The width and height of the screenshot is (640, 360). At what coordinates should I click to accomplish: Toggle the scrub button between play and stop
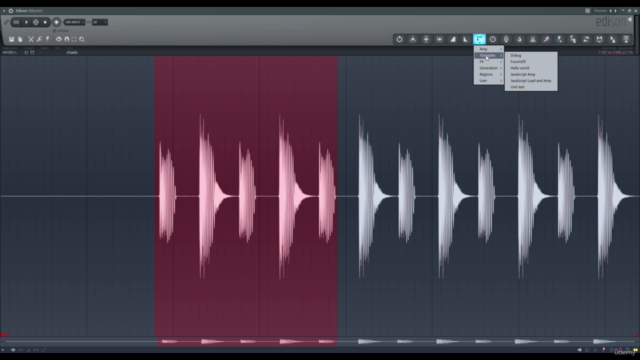tap(36, 22)
